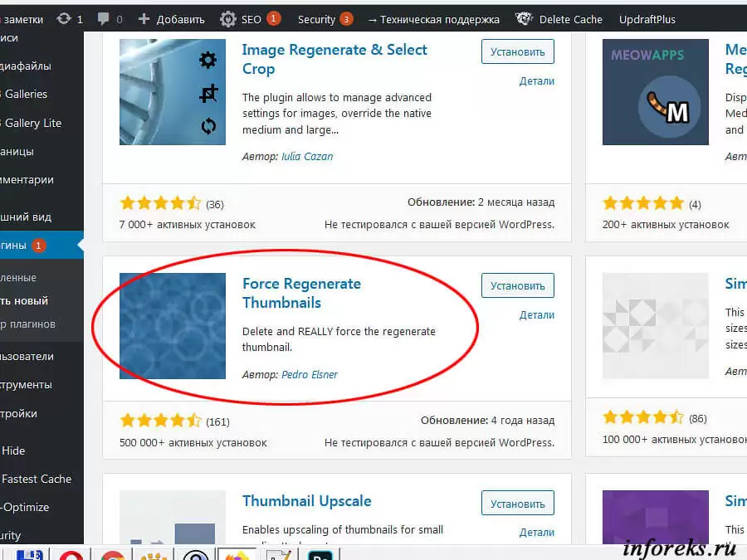Install Image Regenerate & Select Crop
This screenshot has height=560, width=747.
pyautogui.click(x=517, y=51)
